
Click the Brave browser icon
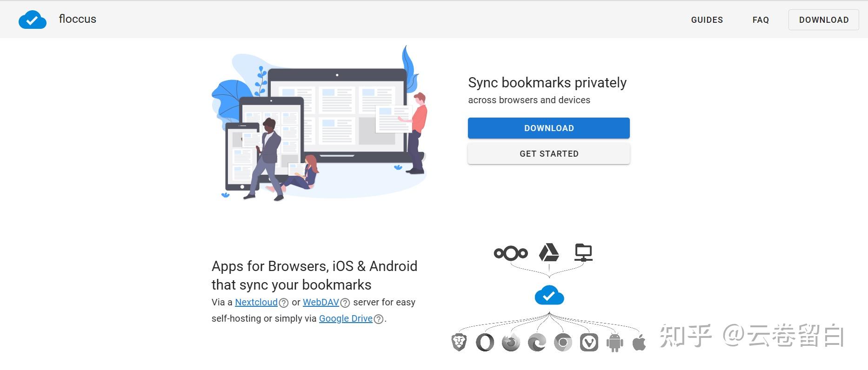459,343
